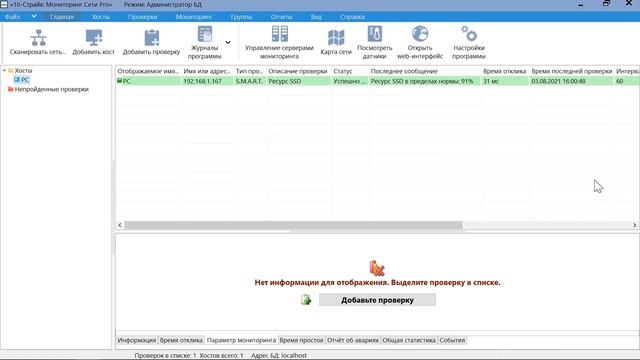Click the 03.08.2021 16:00:48 time cell
Image resolution: width=640 pixels, height=360 pixels.
pos(571,81)
